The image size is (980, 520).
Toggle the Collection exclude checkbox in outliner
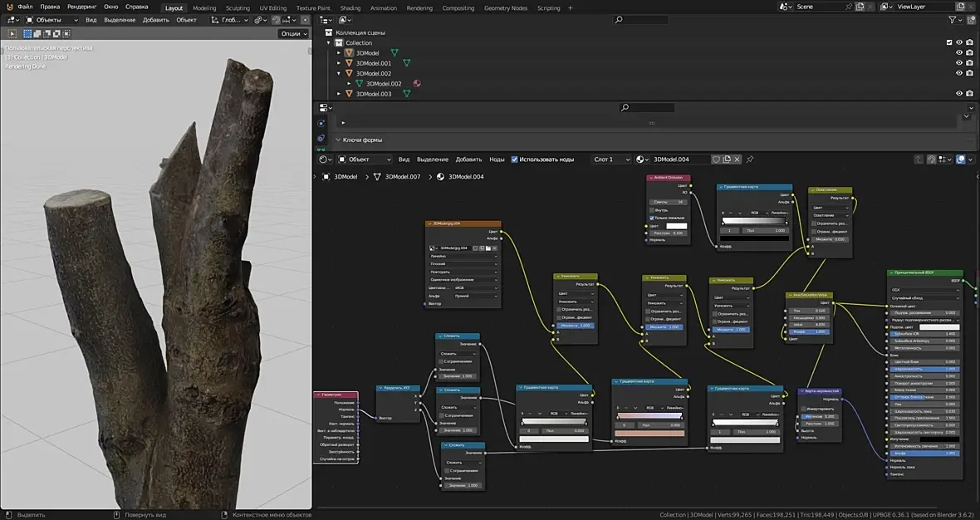click(x=949, y=42)
